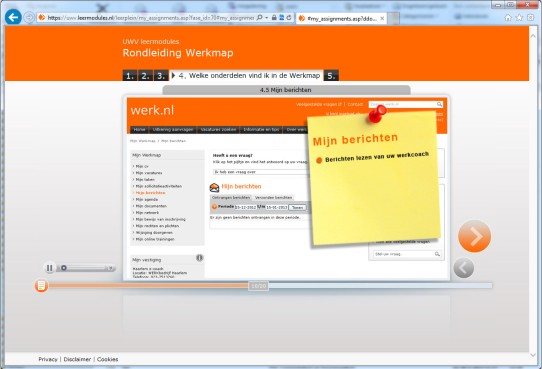Viewport: 542px width, 369px height.
Task: Open the Privacy link
Action: coord(48,359)
